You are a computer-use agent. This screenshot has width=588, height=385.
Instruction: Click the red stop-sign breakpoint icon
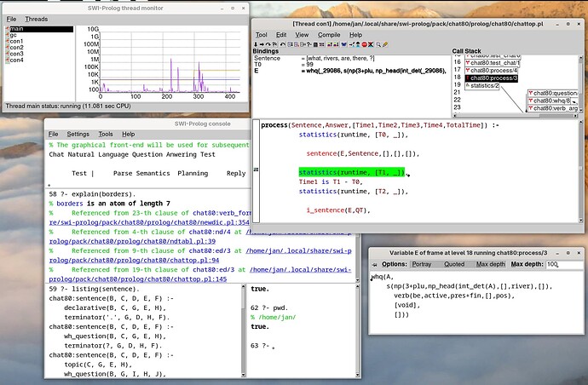coord(365,44)
